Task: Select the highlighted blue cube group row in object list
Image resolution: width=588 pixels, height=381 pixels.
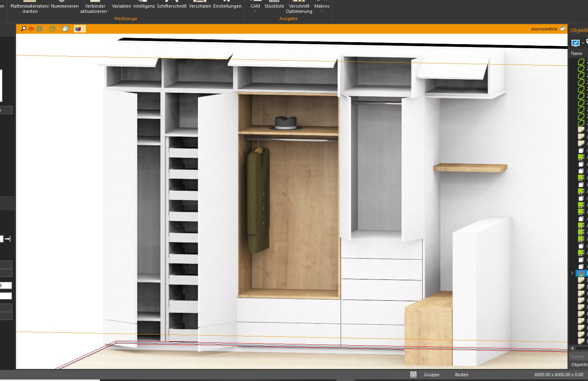Action: pyautogui.click(x=582, y=273)
